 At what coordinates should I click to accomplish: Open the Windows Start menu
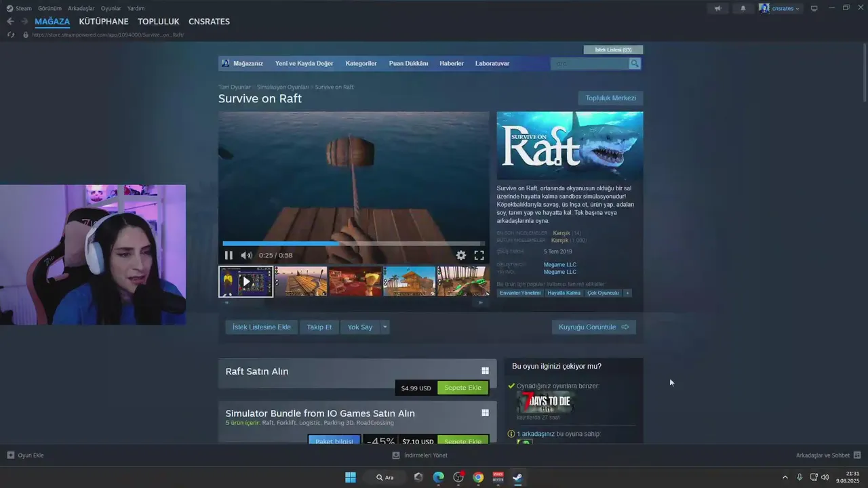(x=351, y=477)
